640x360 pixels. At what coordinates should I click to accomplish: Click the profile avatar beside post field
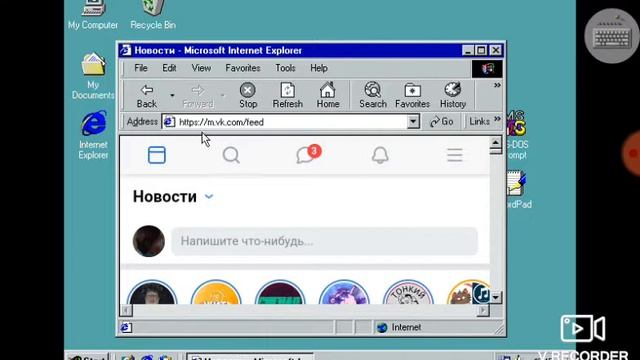coord(149,241)
